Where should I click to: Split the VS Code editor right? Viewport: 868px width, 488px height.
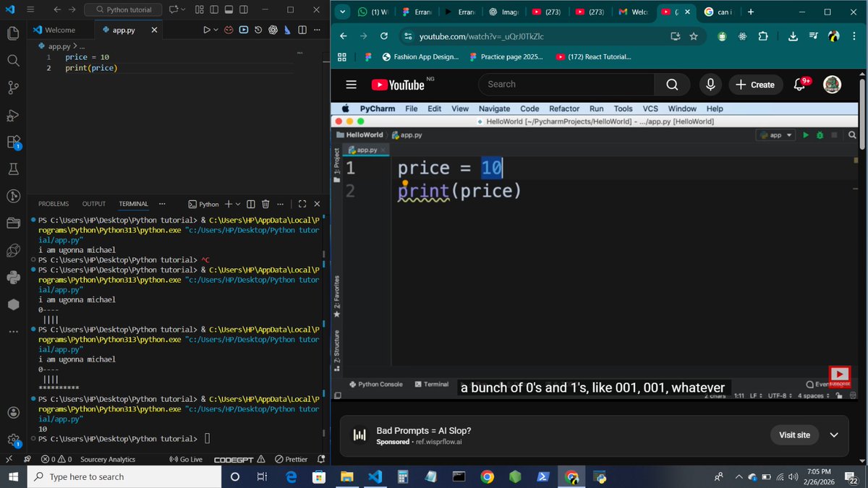point(301,30)
